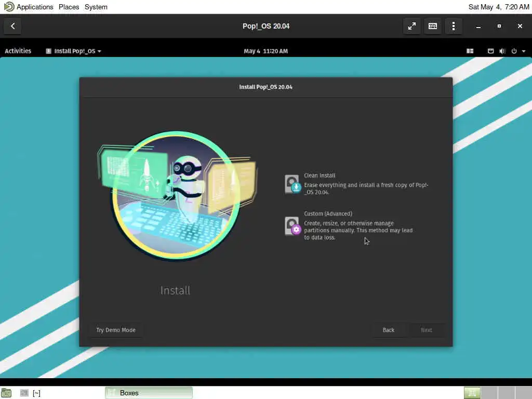Click the guest screen keyboard tray icon
Viewport: 532px width, 399px height.
pyautogui.click(x=490, y=51)
